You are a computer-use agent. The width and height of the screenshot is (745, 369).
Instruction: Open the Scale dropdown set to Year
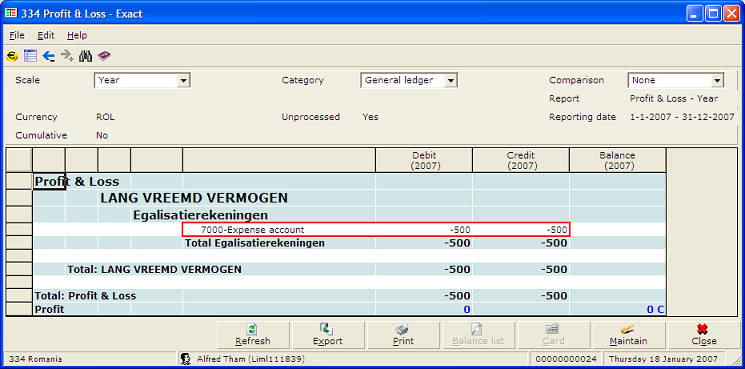(143, 80)
